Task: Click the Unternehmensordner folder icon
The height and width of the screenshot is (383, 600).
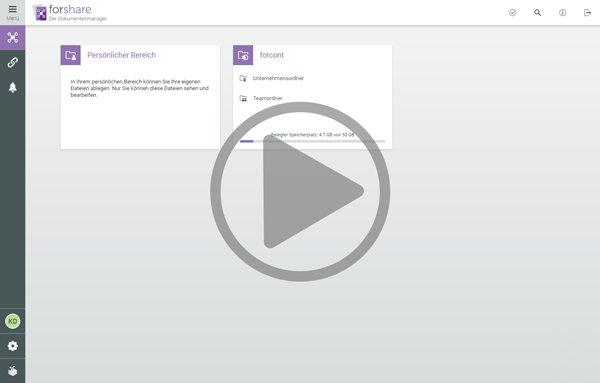Action: tap(243, 78)
